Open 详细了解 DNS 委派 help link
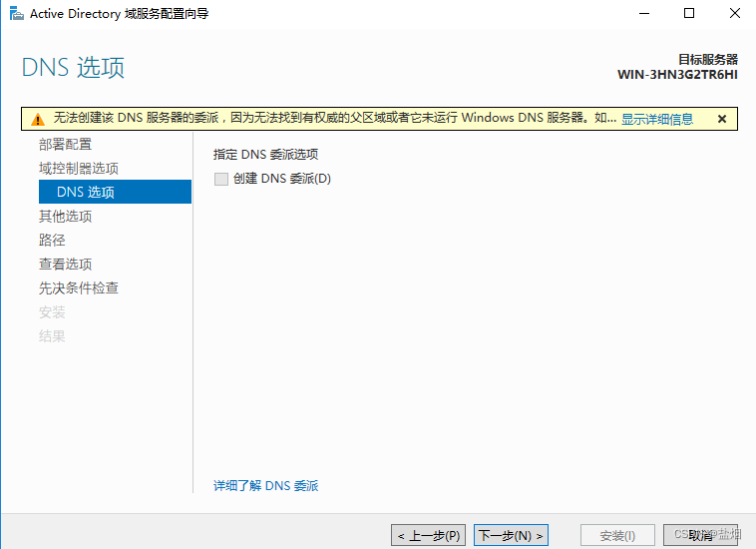756x549 pixels. [x=265, y=486]
